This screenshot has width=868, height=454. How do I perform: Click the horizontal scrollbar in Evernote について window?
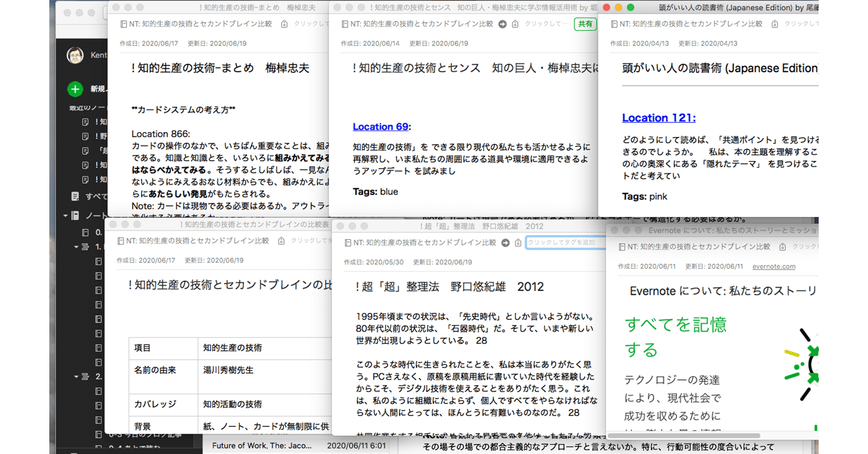point(684,435)
